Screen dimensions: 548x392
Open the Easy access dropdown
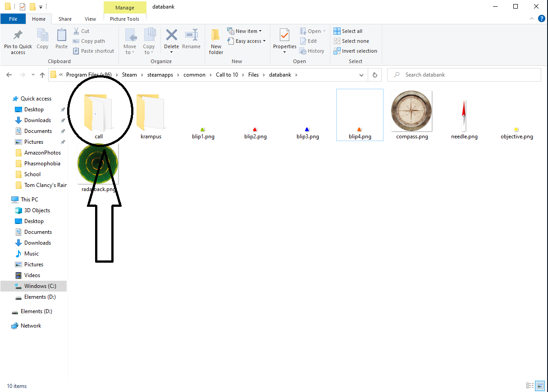248,41
